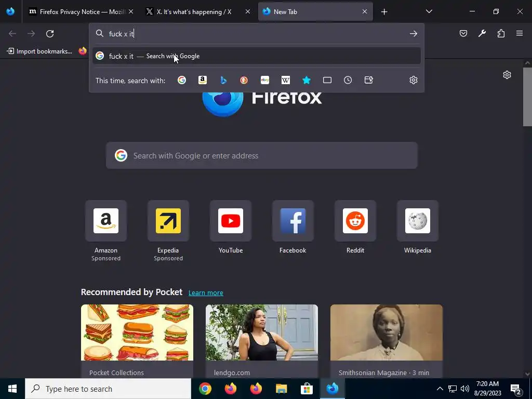Open the Smithsonian Magazine story card

pos(387,341)
